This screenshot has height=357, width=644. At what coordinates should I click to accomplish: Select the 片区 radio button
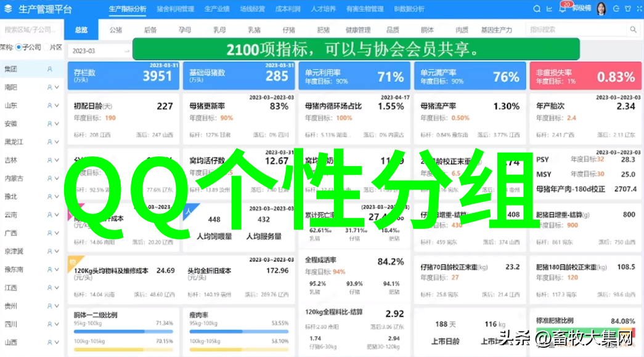(x=46, y=47)
